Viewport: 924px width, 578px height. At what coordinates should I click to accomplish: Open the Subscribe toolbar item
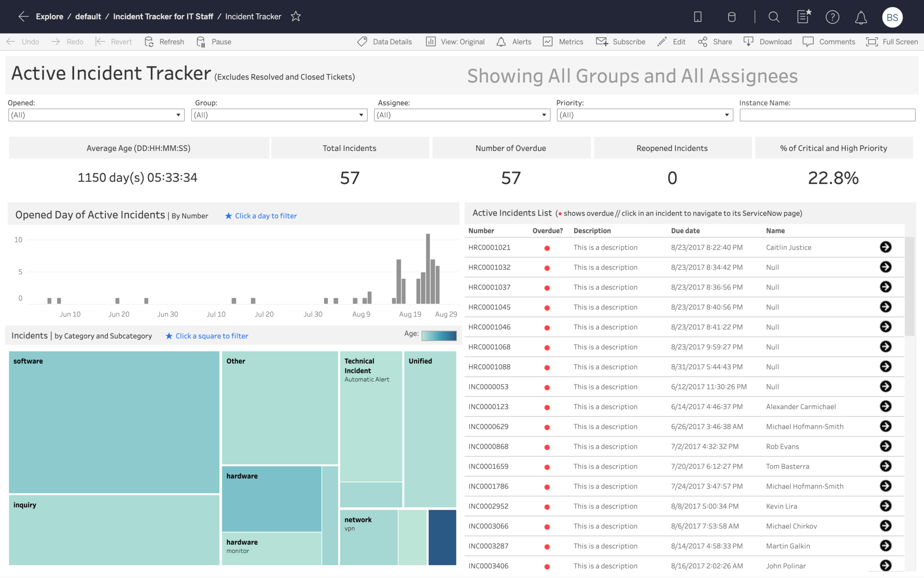point(620,42)
